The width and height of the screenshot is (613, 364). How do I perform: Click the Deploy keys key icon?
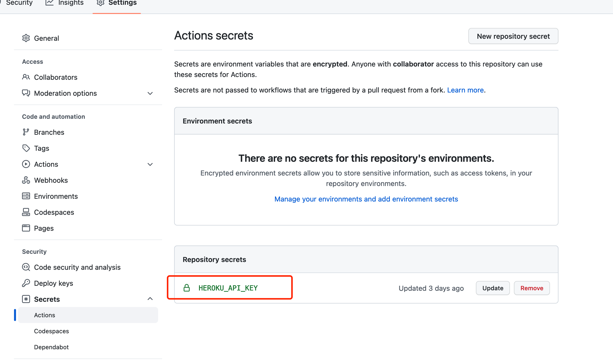point(26,283)
